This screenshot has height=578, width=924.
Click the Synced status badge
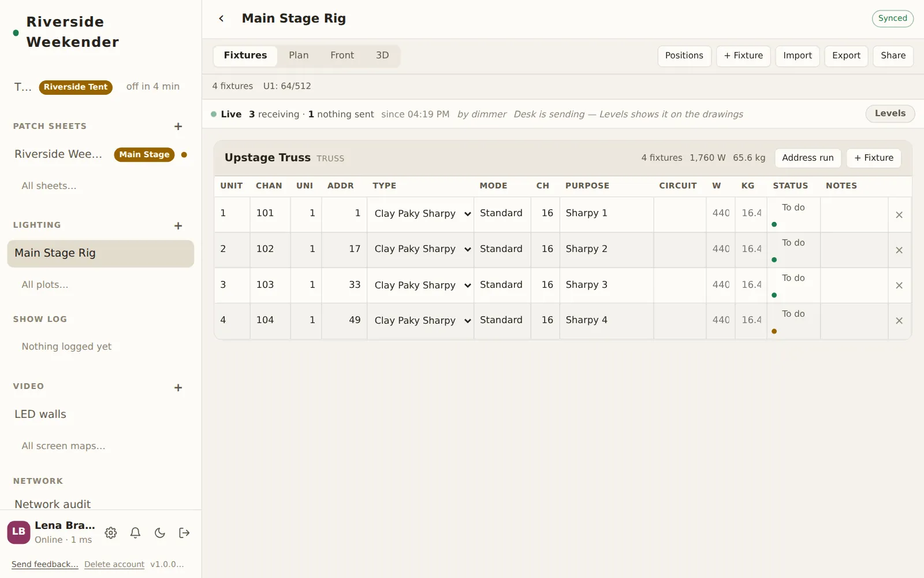(x=892, y=18)
